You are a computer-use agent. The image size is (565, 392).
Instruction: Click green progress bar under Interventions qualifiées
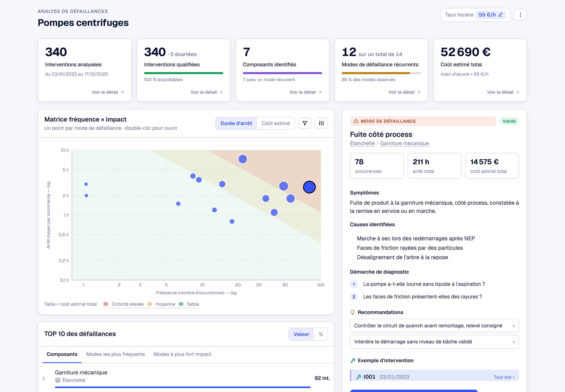click(x=183, y=73)
